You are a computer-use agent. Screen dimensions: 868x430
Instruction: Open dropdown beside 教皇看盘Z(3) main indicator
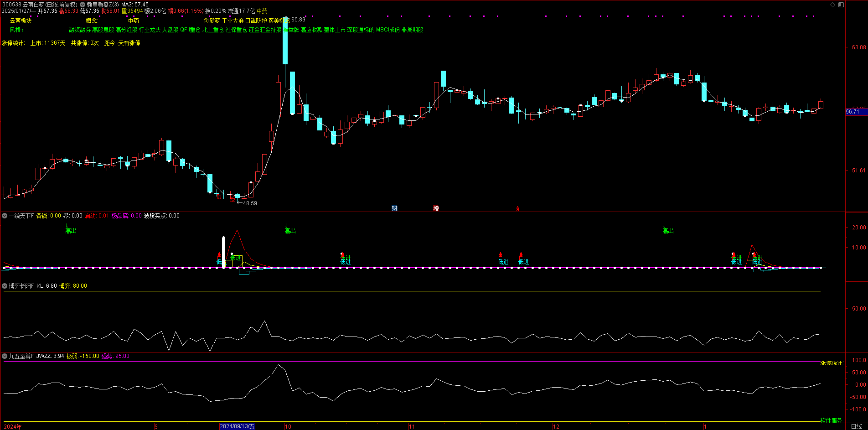(83, 5)
